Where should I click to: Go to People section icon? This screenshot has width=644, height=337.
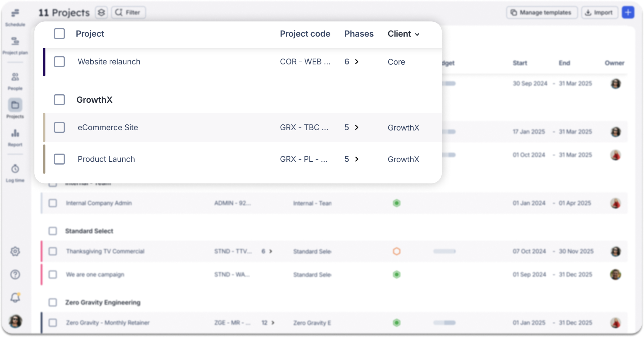tap(15, 77)
